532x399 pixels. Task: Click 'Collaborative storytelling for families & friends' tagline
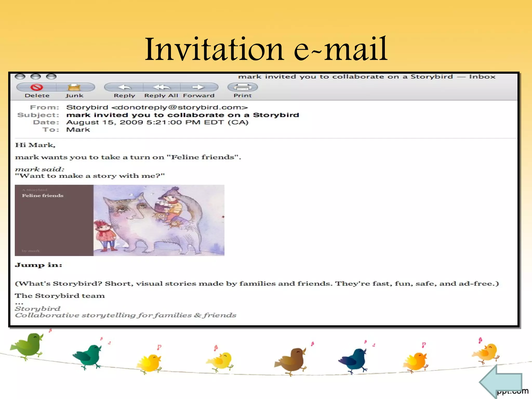pyautogui.click(x=126, y=315)
